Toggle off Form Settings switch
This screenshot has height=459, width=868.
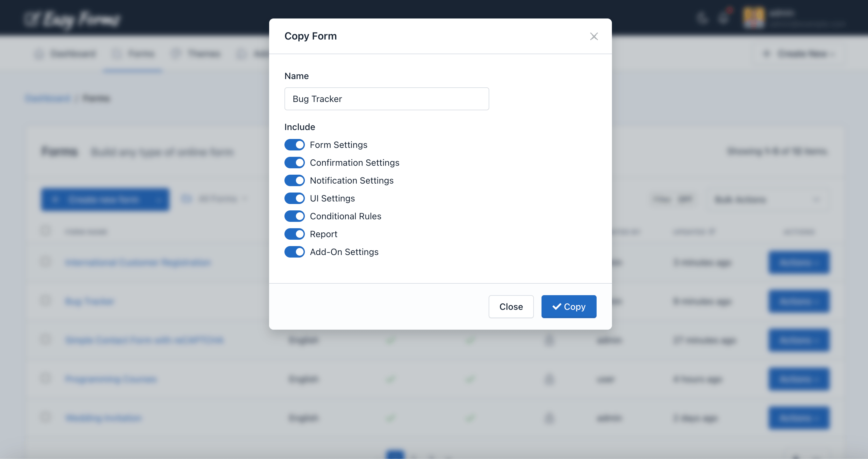[x=294, y=145]
